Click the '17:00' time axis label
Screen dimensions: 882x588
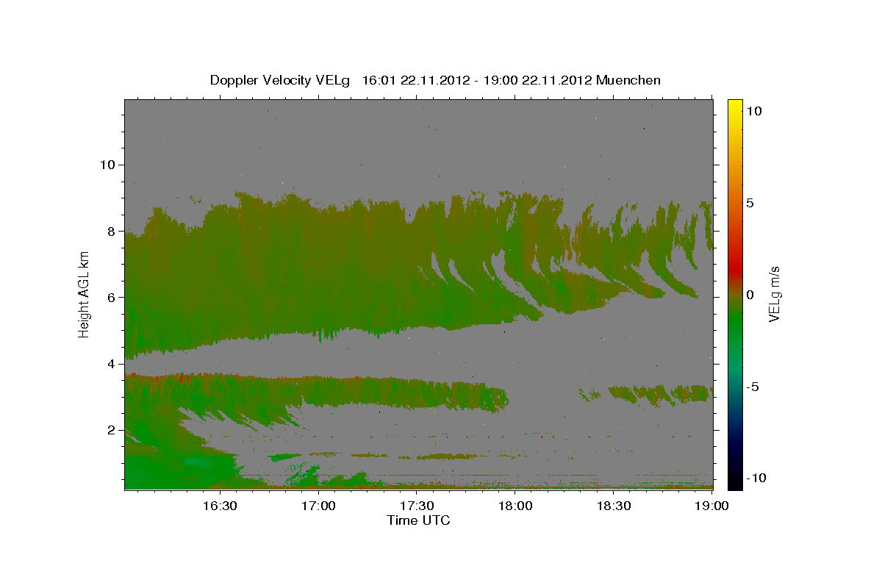tap(318, 506)
